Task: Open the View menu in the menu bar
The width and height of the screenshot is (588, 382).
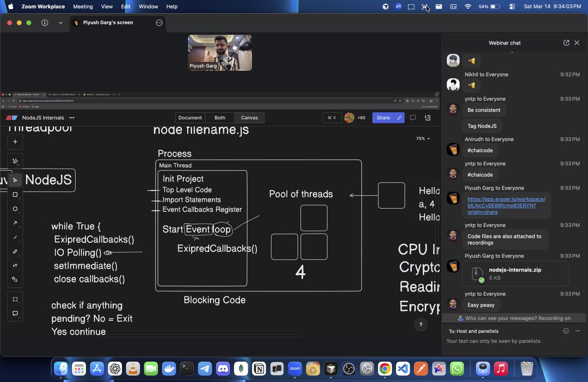Action: pos(107,6)
